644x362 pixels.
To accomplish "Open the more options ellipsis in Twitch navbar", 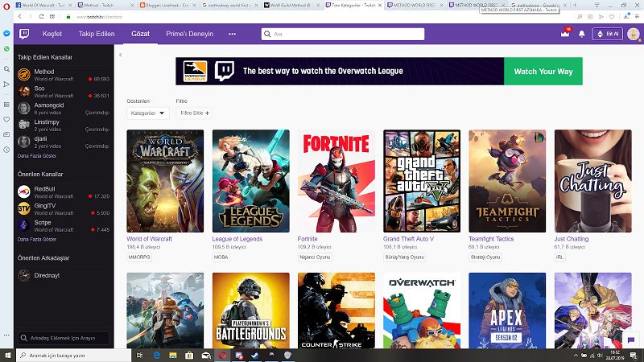I will 232,34.
